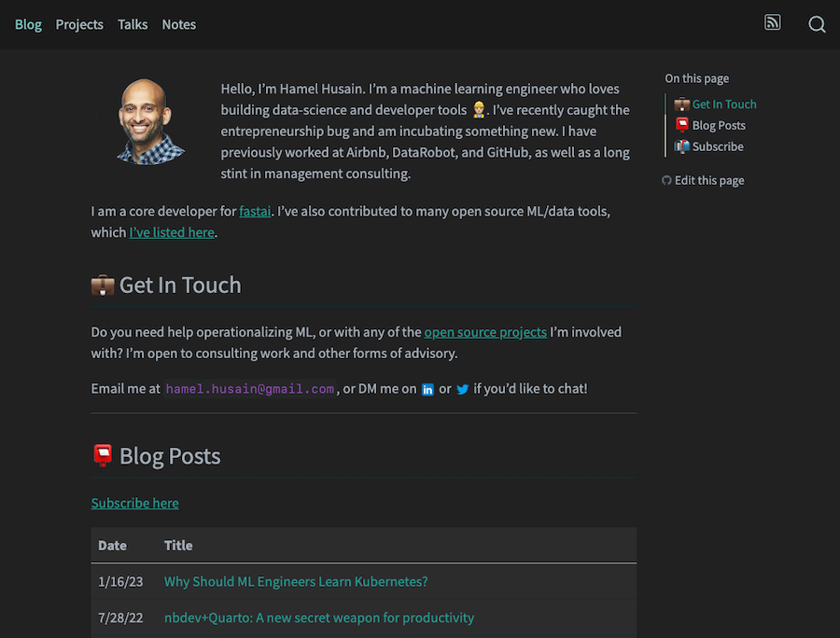Open the "I've listed here" link

pos(172,232)
